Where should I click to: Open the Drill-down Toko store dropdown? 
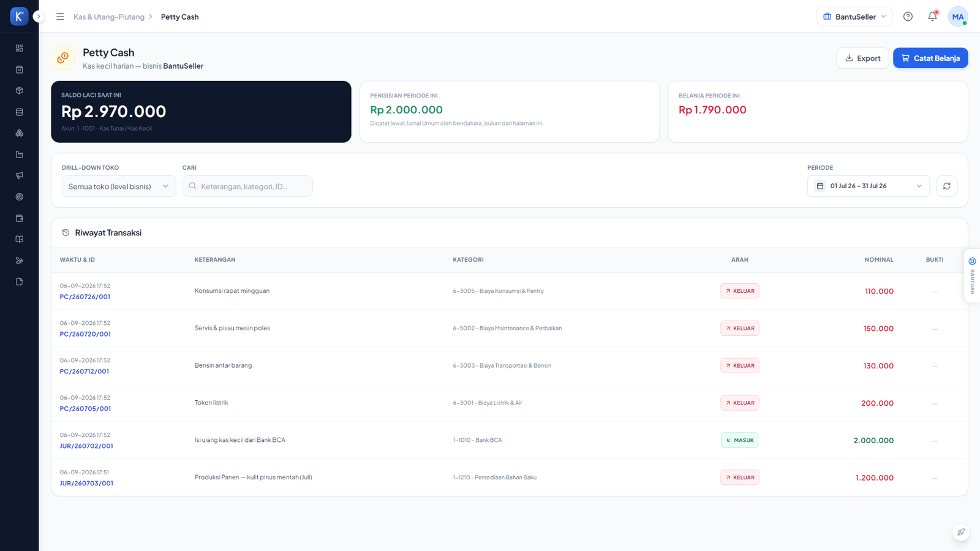119,186
